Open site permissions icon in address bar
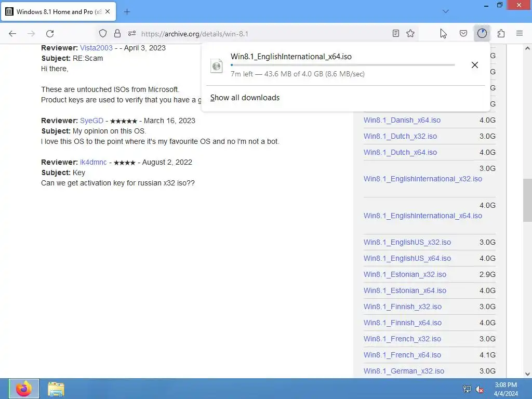 click(x=132, y=34)
